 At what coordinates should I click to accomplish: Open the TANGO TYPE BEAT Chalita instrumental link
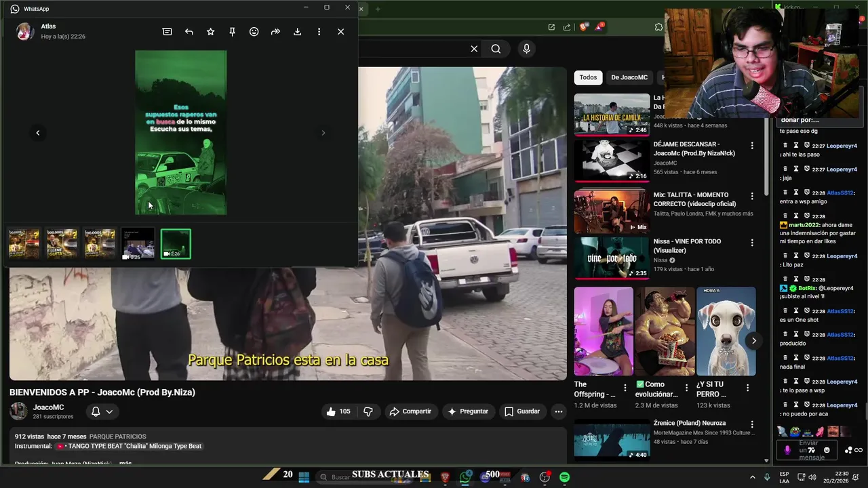pos(129,446)
